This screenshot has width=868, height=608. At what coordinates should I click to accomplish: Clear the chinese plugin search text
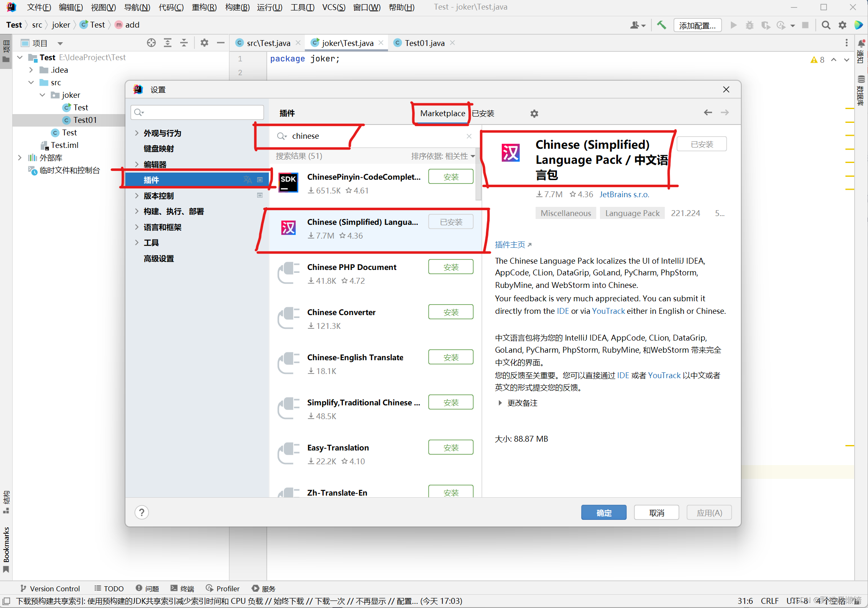[x=469, y=136]
